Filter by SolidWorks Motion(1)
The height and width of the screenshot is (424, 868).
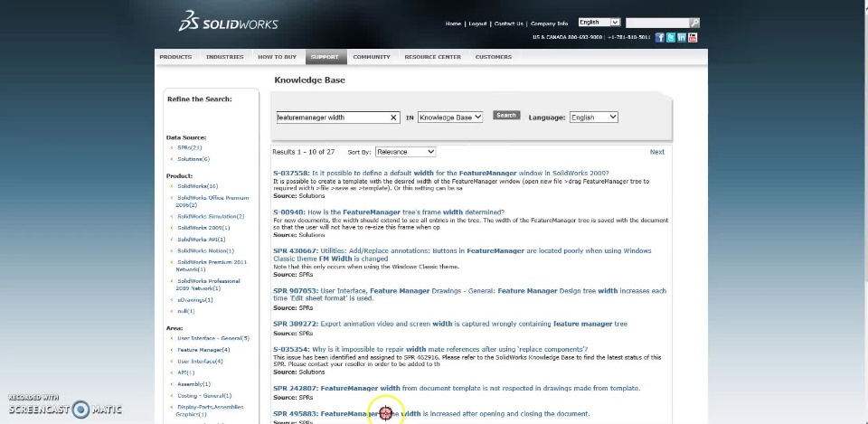pos(205,250)
